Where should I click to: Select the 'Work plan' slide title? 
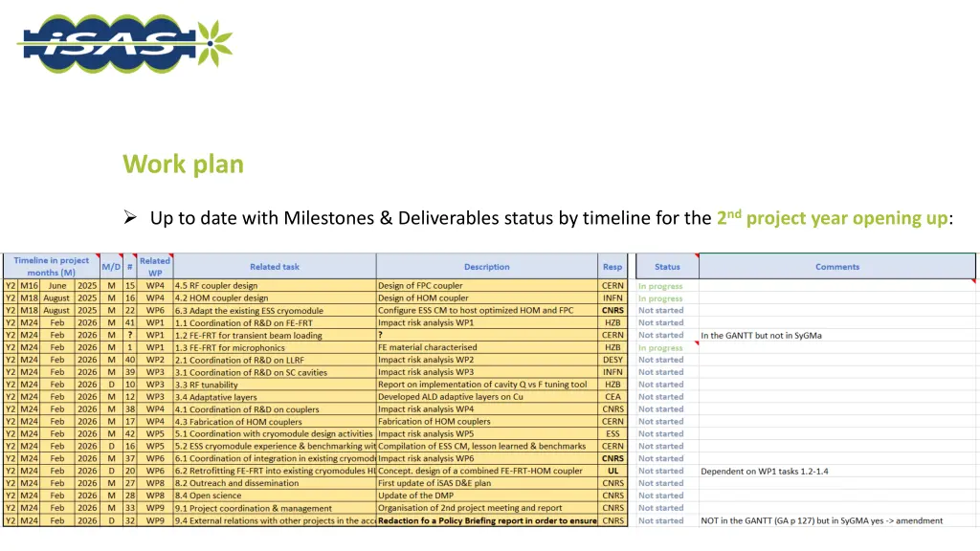point(183,165)
